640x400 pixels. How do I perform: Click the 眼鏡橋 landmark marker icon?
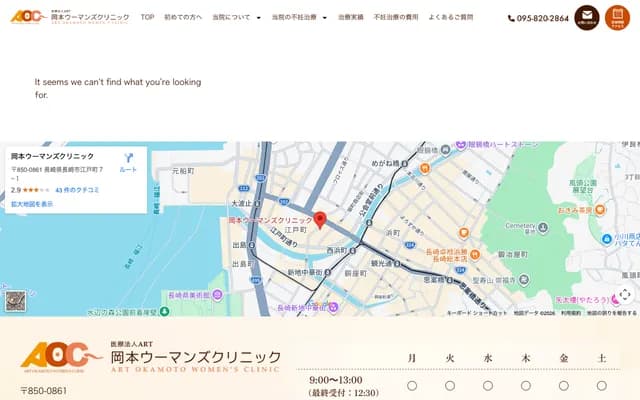click(446, 150)
